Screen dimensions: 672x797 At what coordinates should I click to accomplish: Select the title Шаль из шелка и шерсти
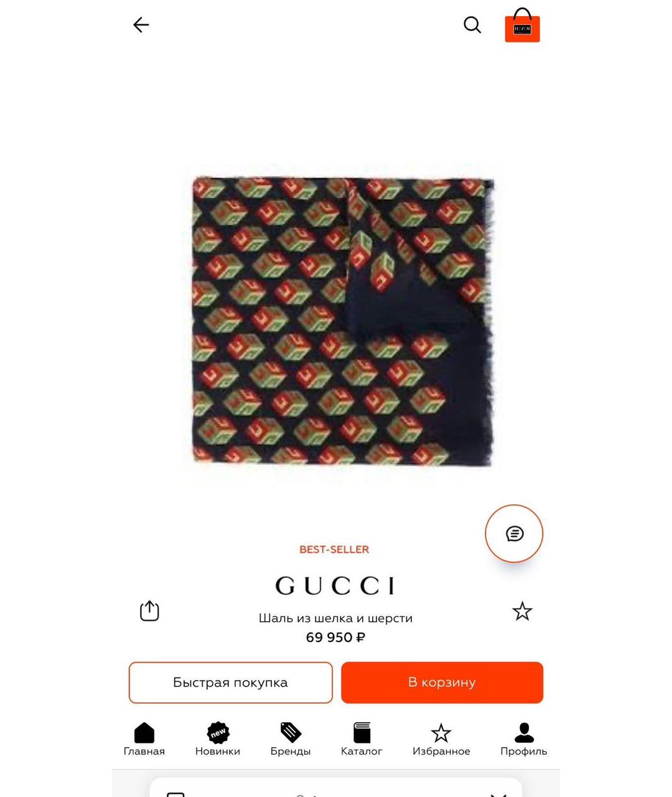click(335, 618)
